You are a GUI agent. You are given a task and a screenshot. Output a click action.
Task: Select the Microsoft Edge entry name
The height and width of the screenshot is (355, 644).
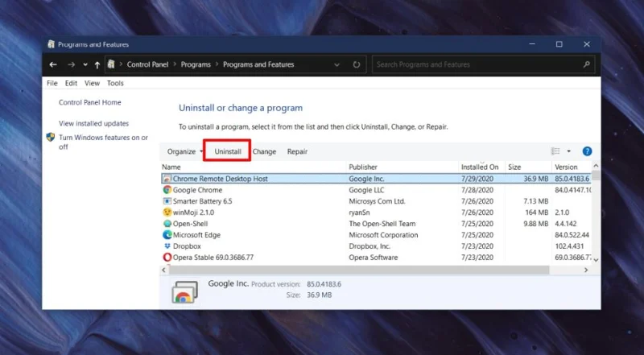coord(196,235)
